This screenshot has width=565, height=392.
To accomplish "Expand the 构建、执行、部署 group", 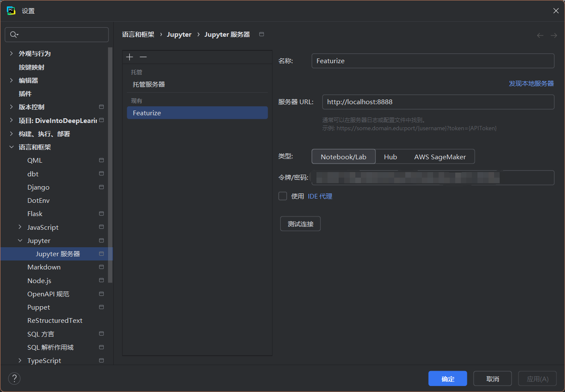I will [x=12, y=134].
